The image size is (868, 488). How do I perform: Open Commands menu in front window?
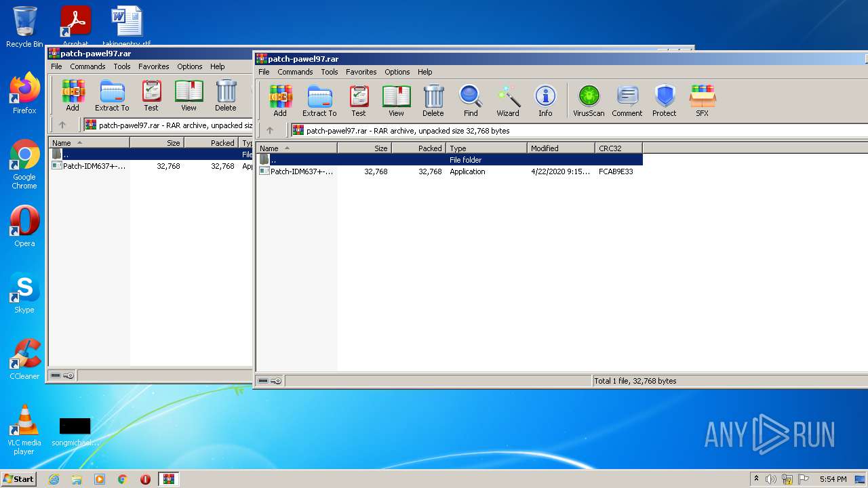295,72
